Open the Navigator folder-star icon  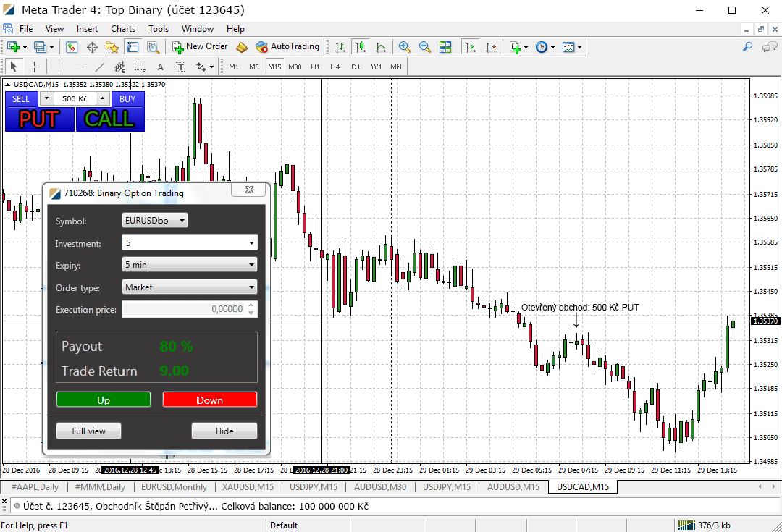(x=112, y=47)
